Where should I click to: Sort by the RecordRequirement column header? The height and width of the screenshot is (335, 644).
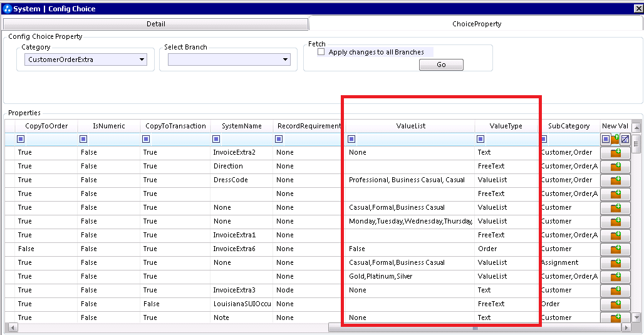[x=309, y=126]
